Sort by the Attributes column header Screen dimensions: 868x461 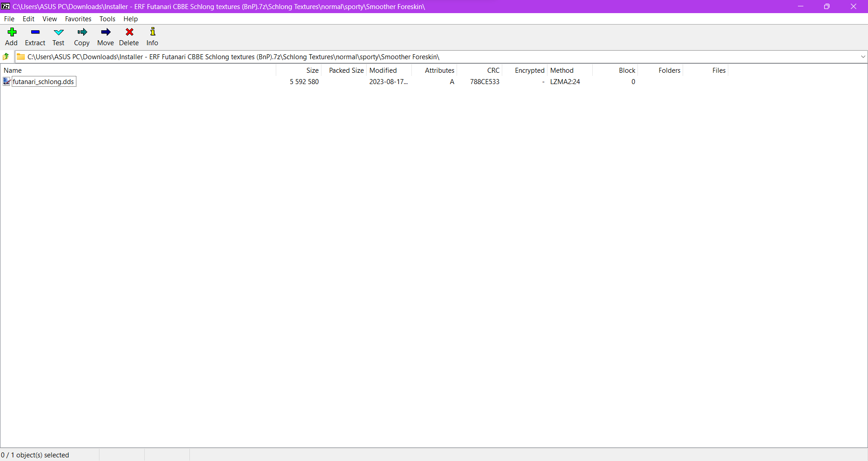(434, 71)
